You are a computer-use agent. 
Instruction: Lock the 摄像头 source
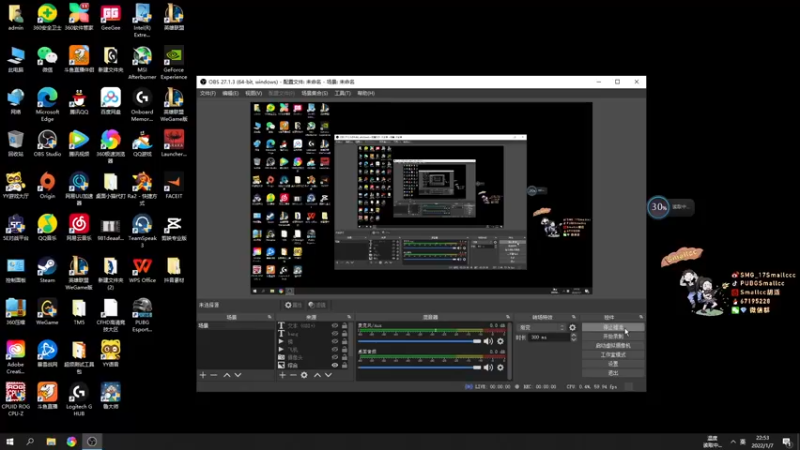[x=344, y=358]
